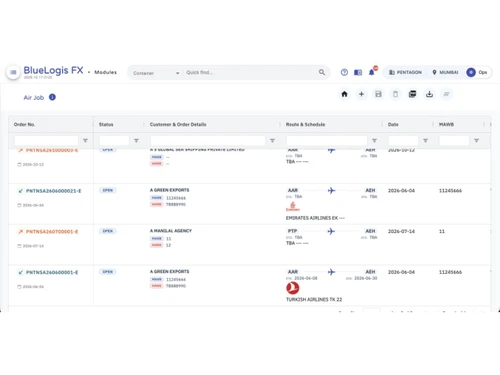The height and width of the screenshot is (375, 500).
Task: Focus the MAWB filter field
Action: [x=454, y=141]
